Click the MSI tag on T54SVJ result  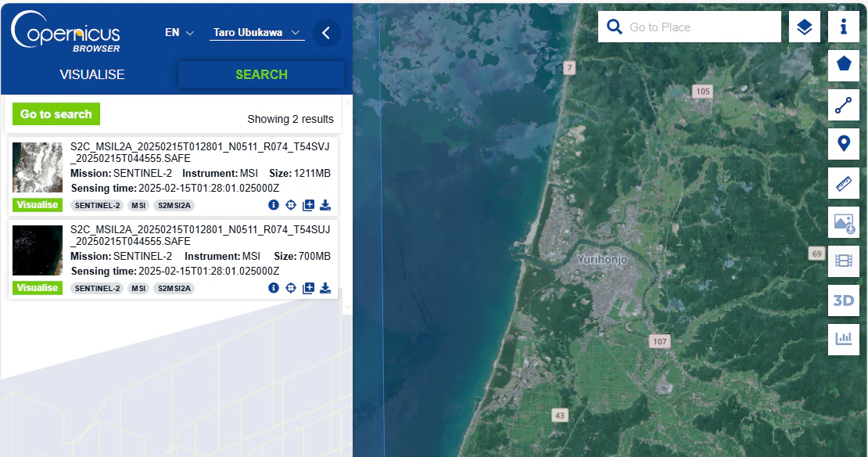[x=138, y=206]
